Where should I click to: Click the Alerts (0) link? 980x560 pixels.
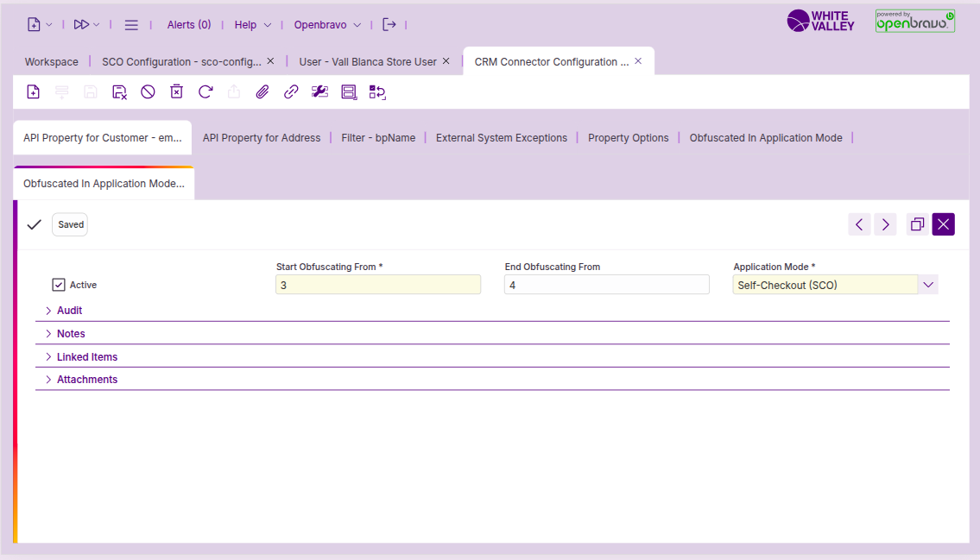tap(189, 25)
